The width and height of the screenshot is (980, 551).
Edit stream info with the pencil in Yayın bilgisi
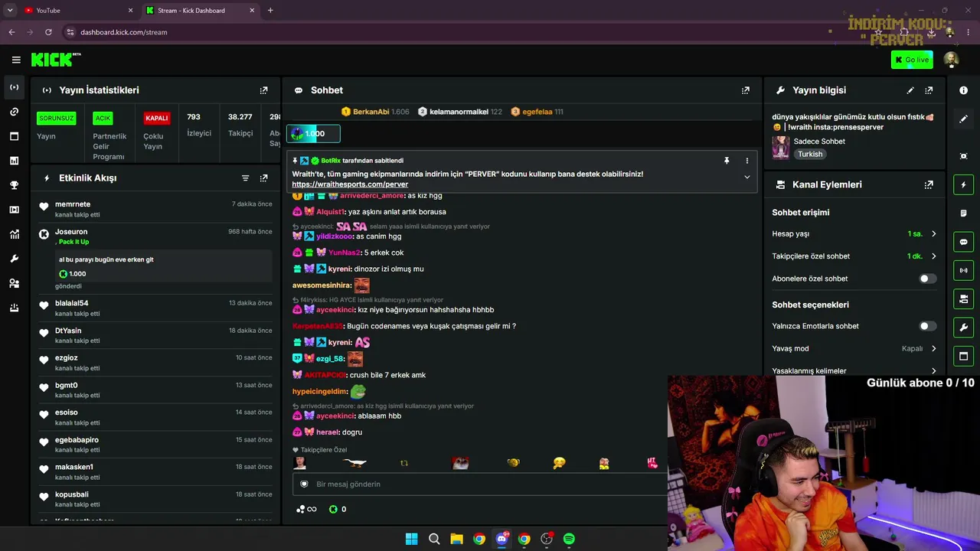[910, 90]
